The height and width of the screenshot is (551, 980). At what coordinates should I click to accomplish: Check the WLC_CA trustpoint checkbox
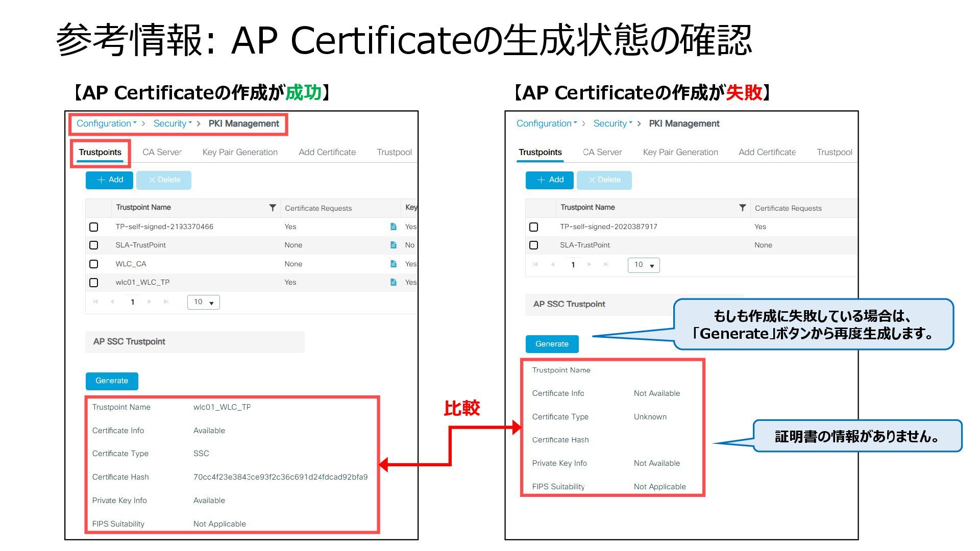click(x=94, y=264)
